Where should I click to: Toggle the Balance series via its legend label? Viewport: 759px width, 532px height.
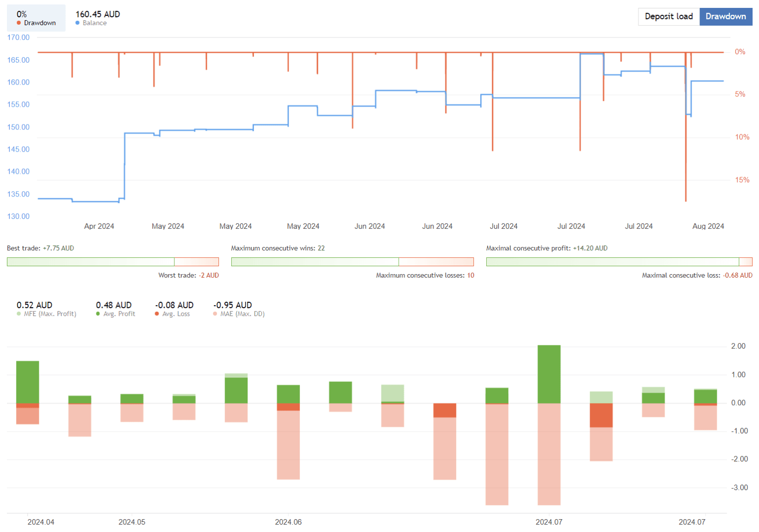pos(95,23)
